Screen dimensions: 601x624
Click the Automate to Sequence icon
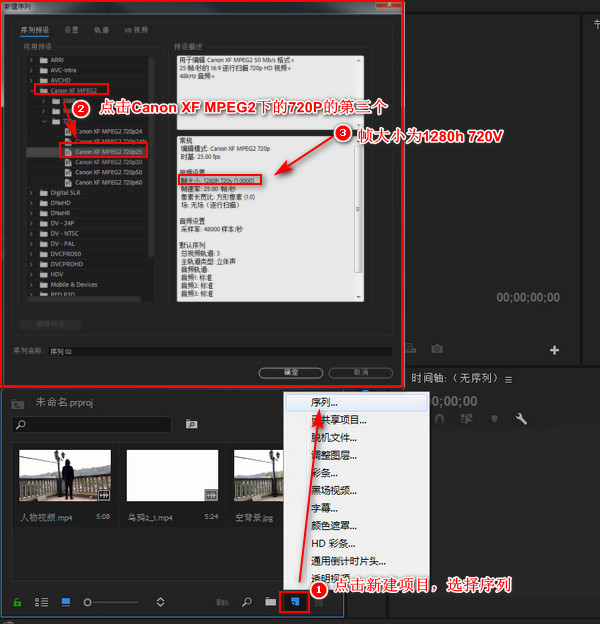(x=222, y=602)
